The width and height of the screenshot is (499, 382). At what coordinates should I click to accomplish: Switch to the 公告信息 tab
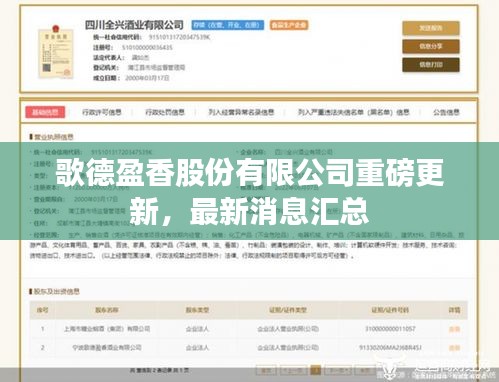(x=446, y=112)
